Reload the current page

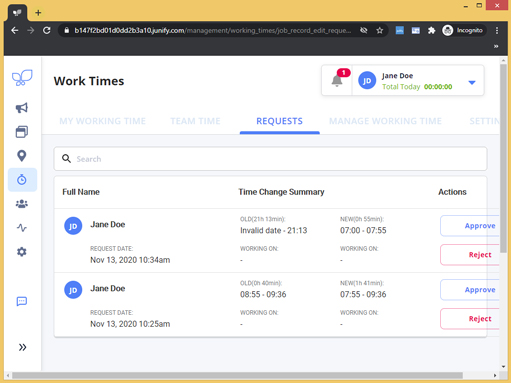pyautogui.click(x=47, y=30)
